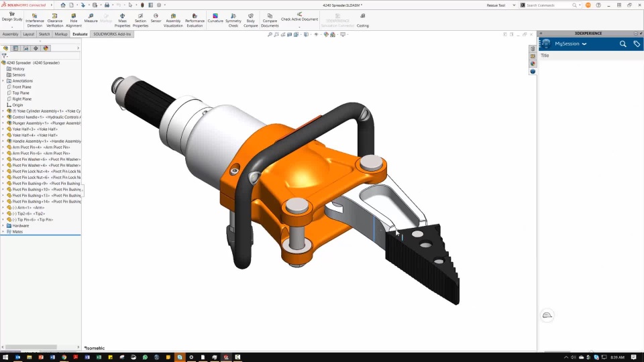Open the DisplayManager tab
This screenshot has width=644, height=362.
click(46, 48)
